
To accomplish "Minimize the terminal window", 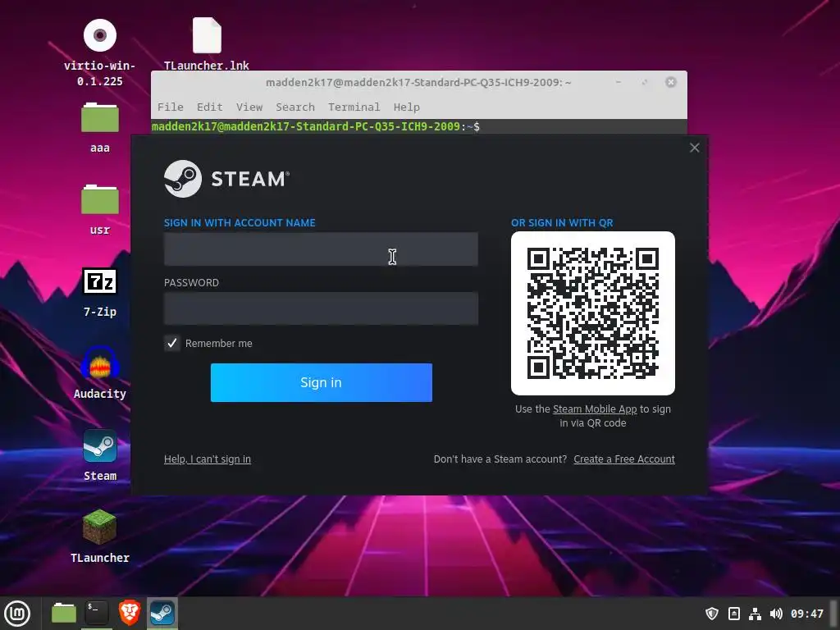I will click(x=619, y=82).
